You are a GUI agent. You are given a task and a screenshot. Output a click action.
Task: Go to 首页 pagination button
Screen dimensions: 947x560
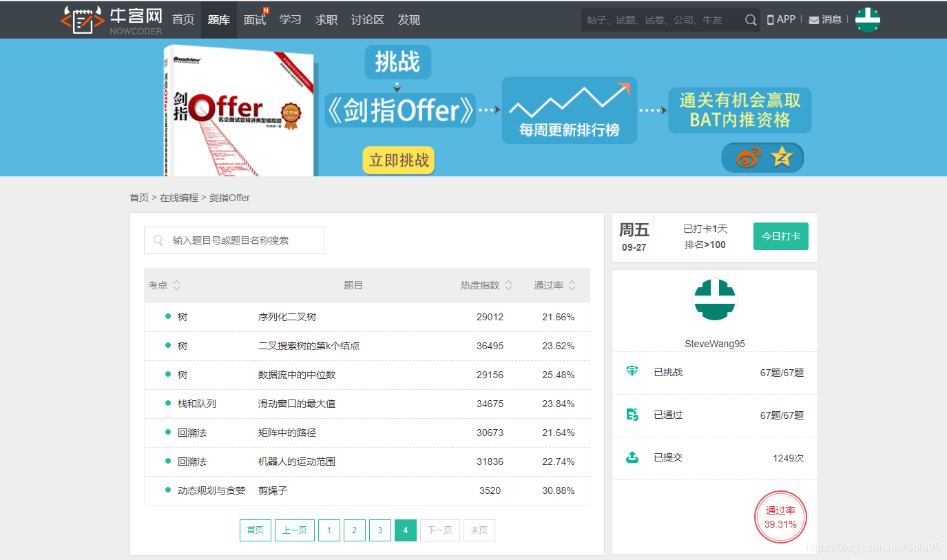click(256, 530)
